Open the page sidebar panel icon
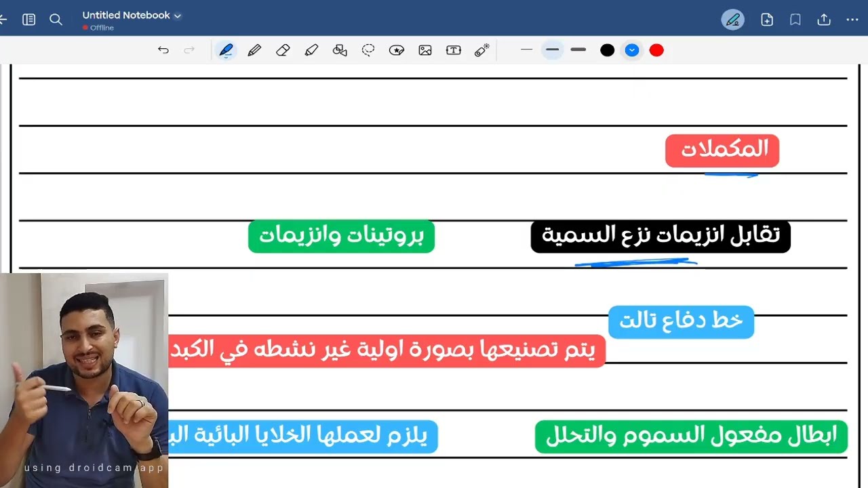 (28, 20)
